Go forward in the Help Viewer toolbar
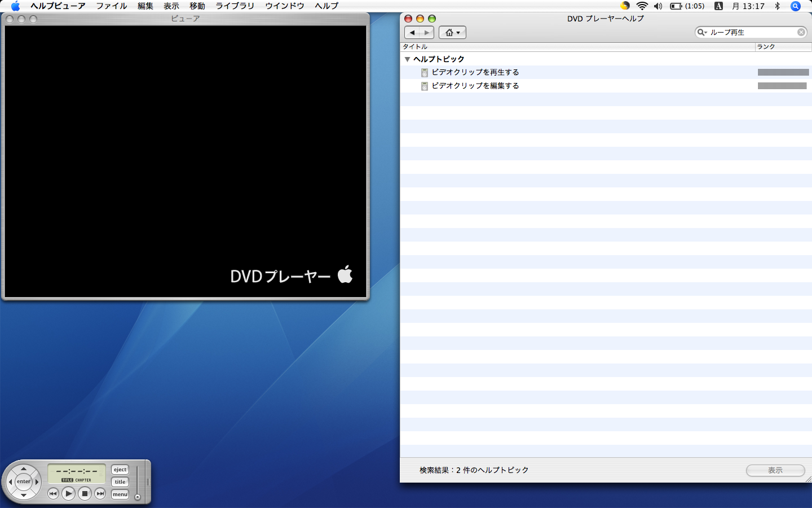This screenshot has height=508, width=812. click(x=427, y=32)
